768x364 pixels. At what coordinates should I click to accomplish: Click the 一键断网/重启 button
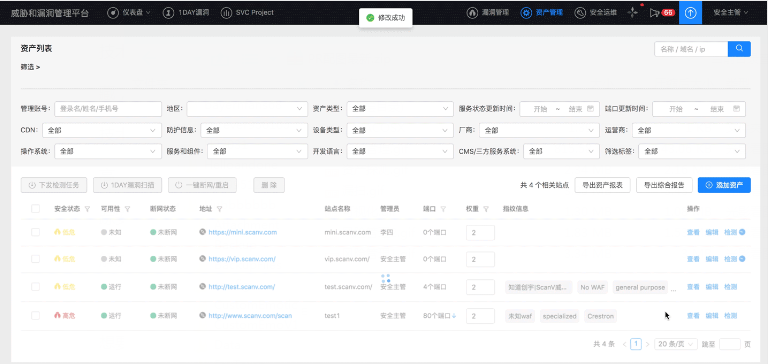pyautogui.click(x=202, y=185)
